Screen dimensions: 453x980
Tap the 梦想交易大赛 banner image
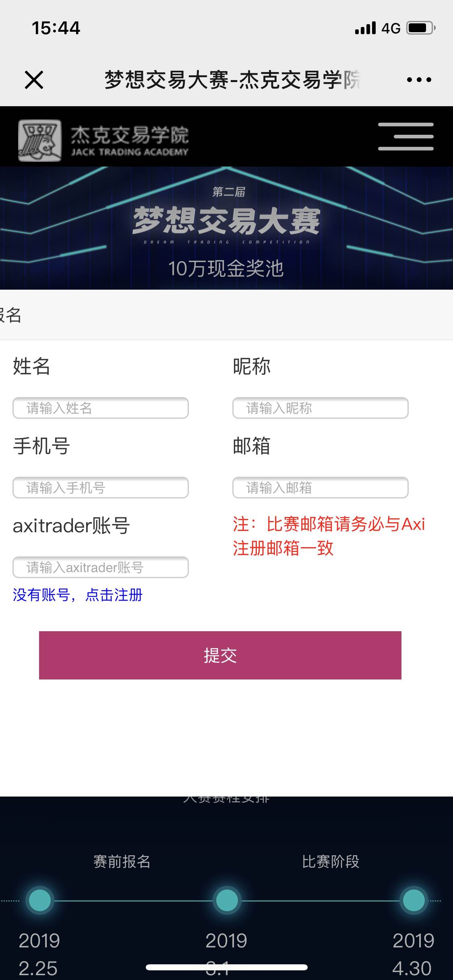point(226,228)
